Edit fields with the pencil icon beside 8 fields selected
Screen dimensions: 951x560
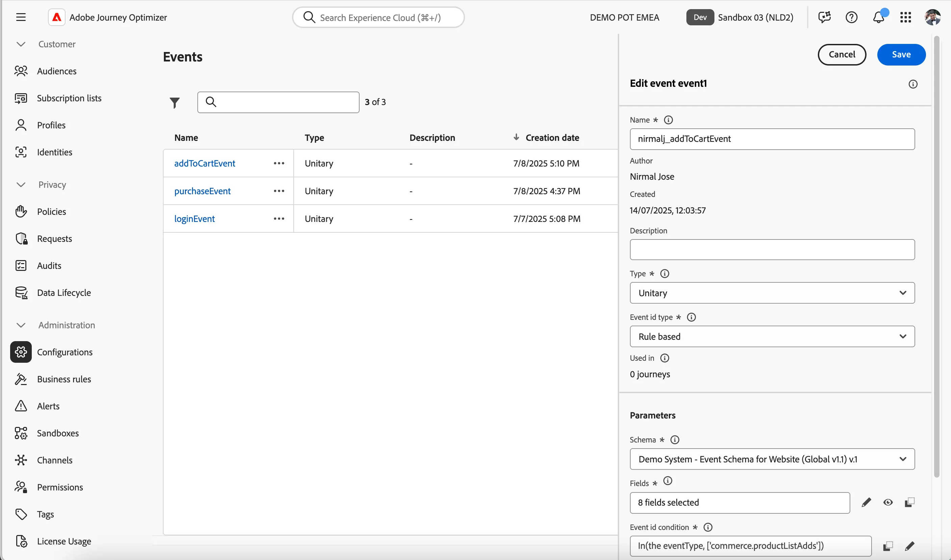867,502
